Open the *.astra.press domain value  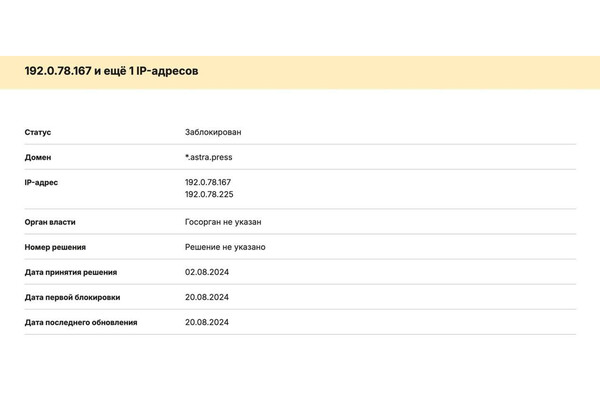[x=209, y=157]
